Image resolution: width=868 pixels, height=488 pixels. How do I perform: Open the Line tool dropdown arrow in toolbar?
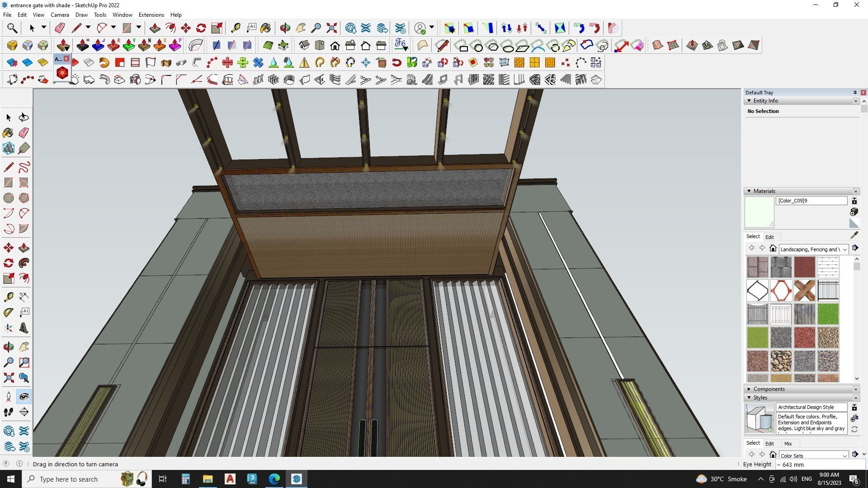tap(88, 28)
